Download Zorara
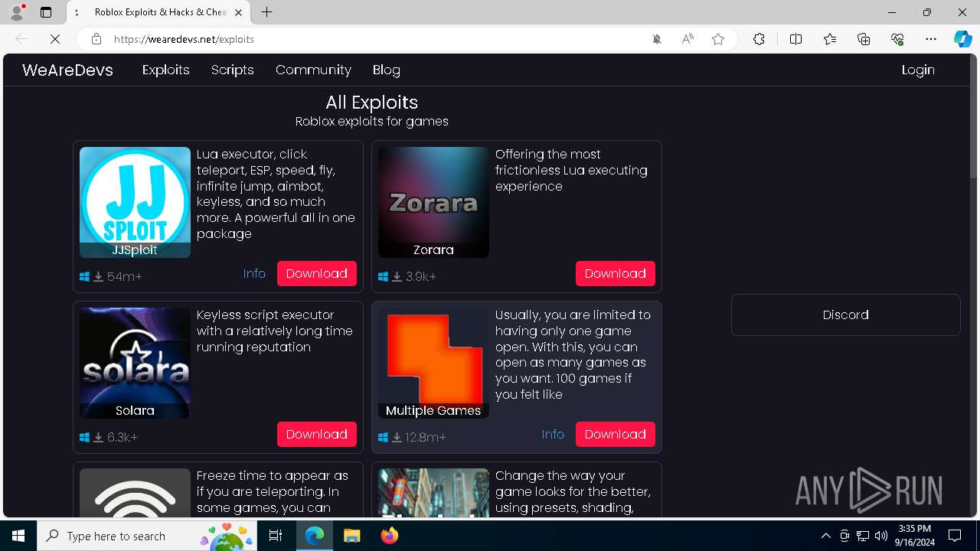 click(x=616, y=273)
